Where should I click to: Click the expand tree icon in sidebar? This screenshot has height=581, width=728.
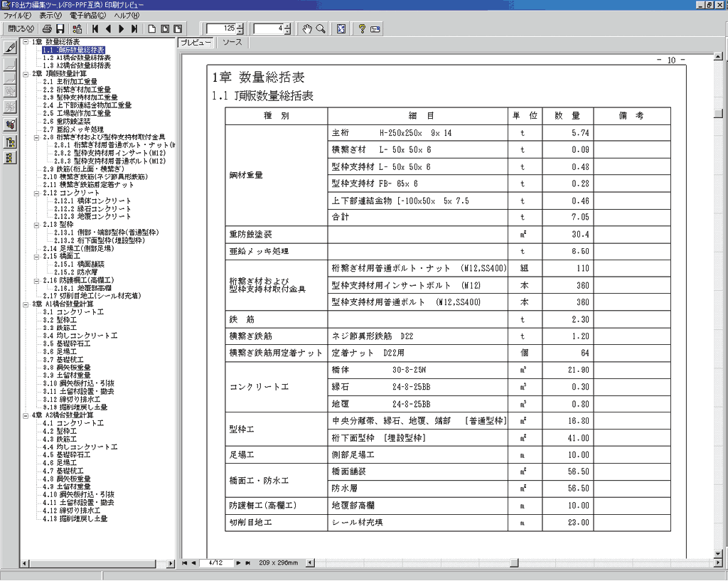click(10, 142)
